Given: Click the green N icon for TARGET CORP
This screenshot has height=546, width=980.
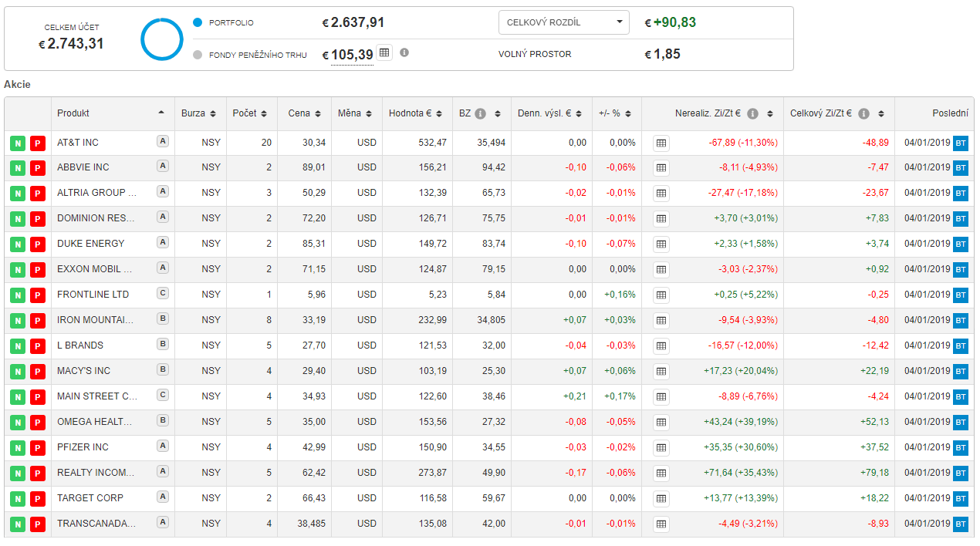Looking at the screenshot, I should (x=18, y=500).
